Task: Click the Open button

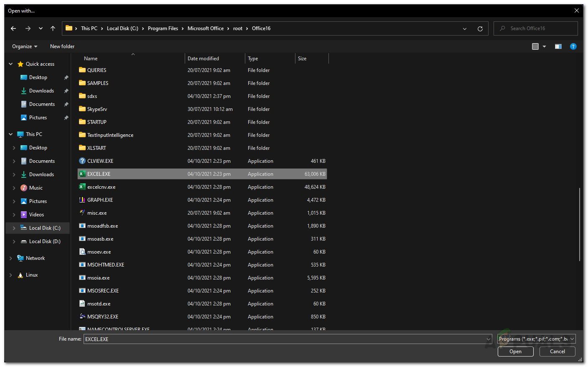Action: click(515, 352)
